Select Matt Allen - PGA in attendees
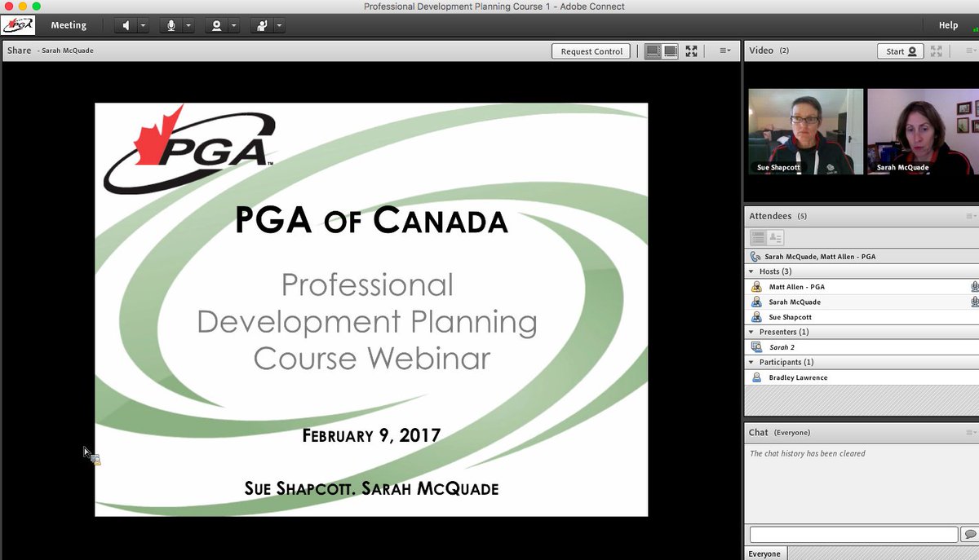979x560 pixels. (862, 287)
